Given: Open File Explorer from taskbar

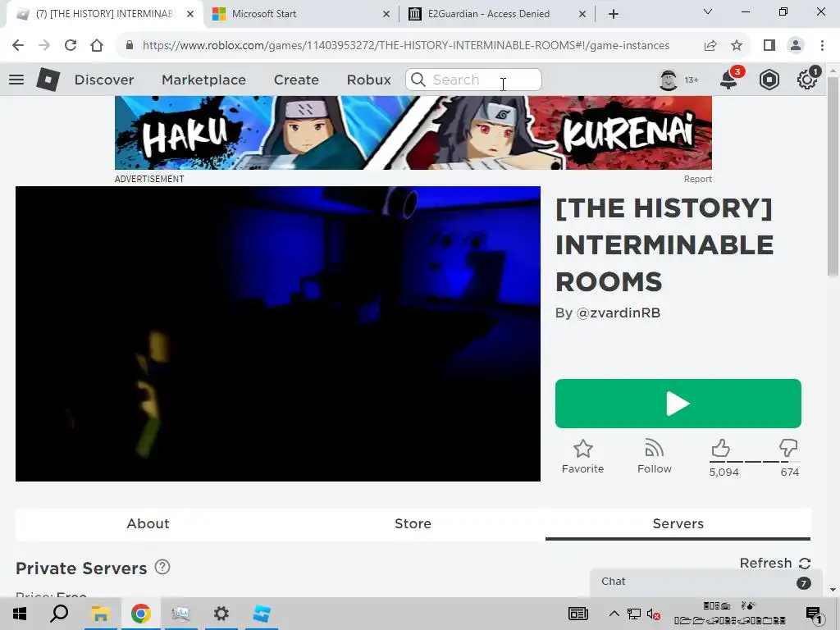Looking at the screenshot, I should pos(100,614).
